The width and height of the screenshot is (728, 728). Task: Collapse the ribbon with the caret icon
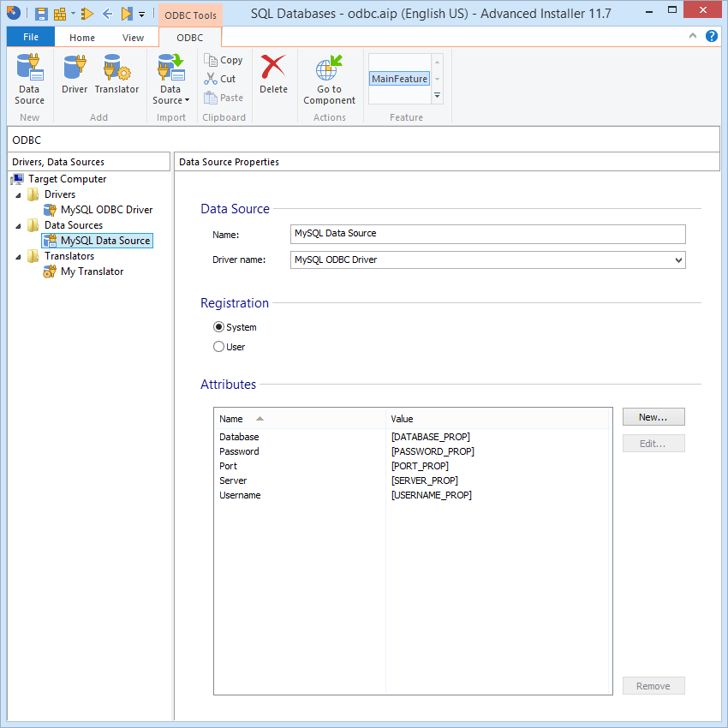[692, 36]
